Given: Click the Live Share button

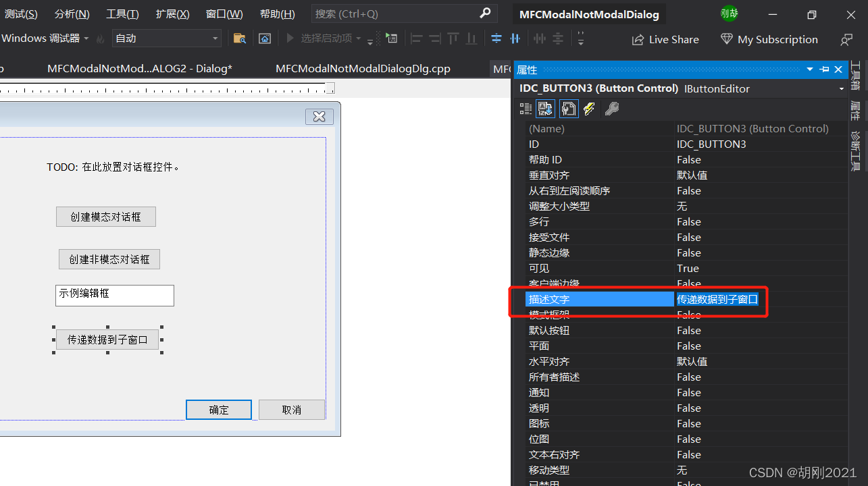Looking at the screenshot, I should (665, 40).
